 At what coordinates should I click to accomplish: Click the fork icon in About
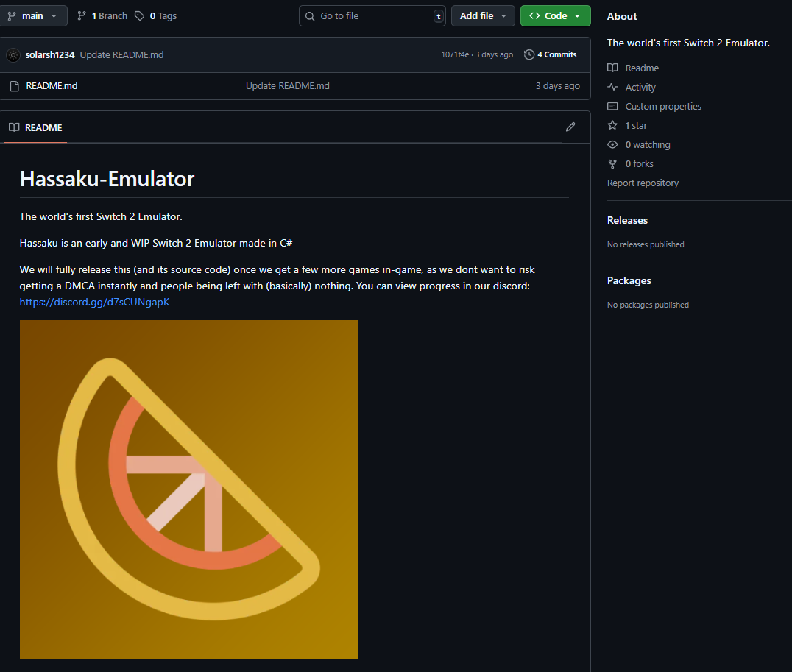coord(612,163)
